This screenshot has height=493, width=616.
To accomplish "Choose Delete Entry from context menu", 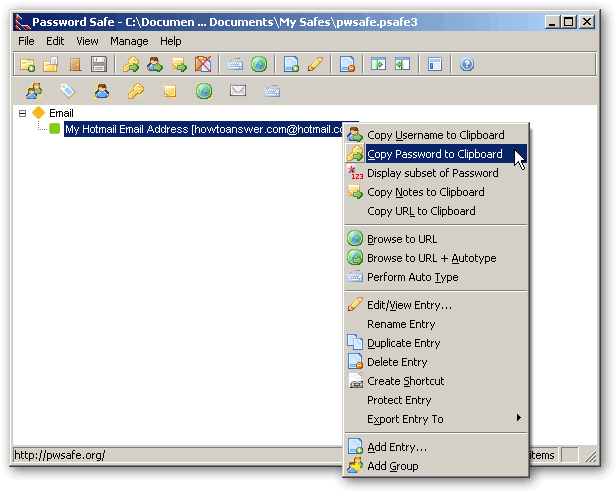I will point(436,362).
